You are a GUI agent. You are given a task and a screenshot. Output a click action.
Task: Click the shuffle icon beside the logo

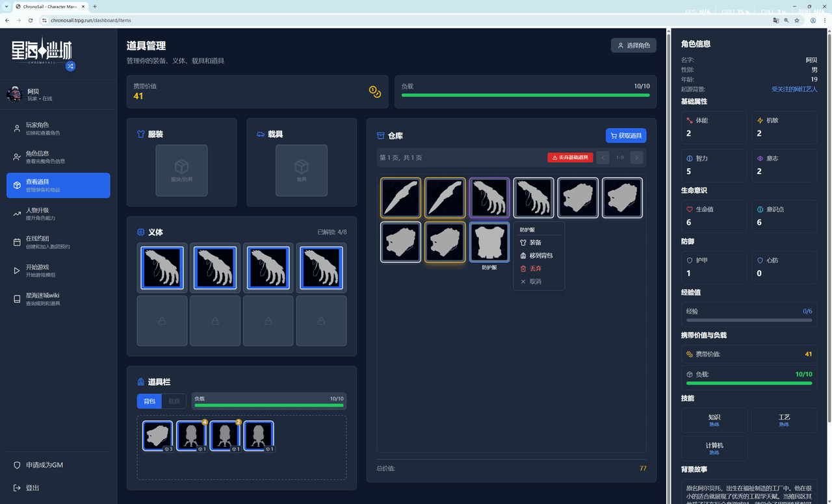70,66
